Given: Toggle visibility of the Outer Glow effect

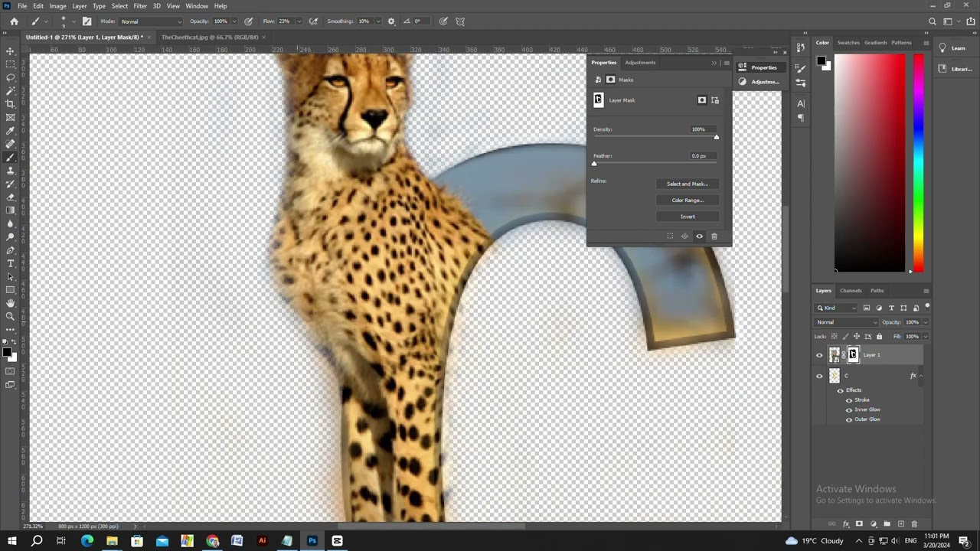Looking at the screenshot, I should pyautogui.click(x=849, y=419).
